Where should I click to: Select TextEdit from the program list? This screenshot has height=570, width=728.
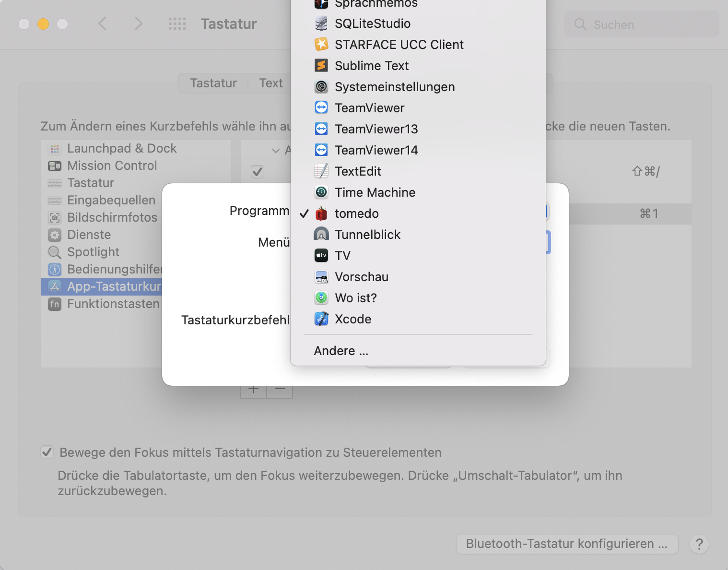tap(418, 171)
